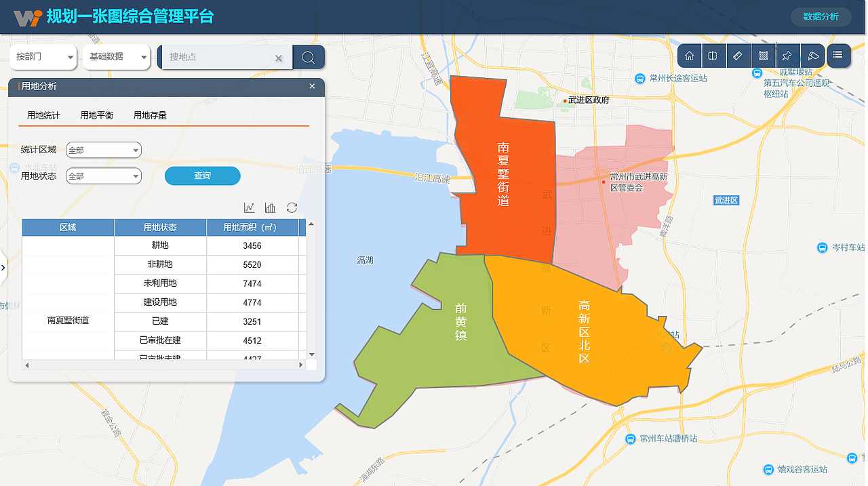Close the 用地分析 panel
Image resolution: width=868 pixels, height=486 pixels.
tap(312, 86)
